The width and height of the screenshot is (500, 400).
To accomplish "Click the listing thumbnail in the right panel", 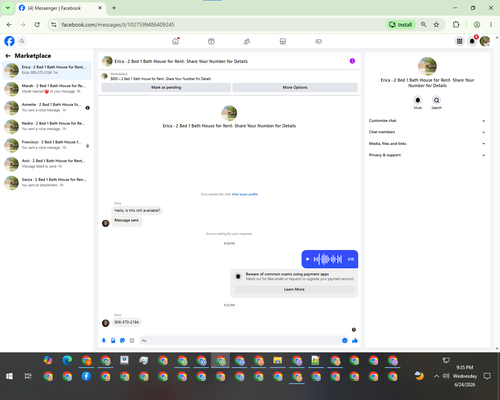I will click(427, 66).
